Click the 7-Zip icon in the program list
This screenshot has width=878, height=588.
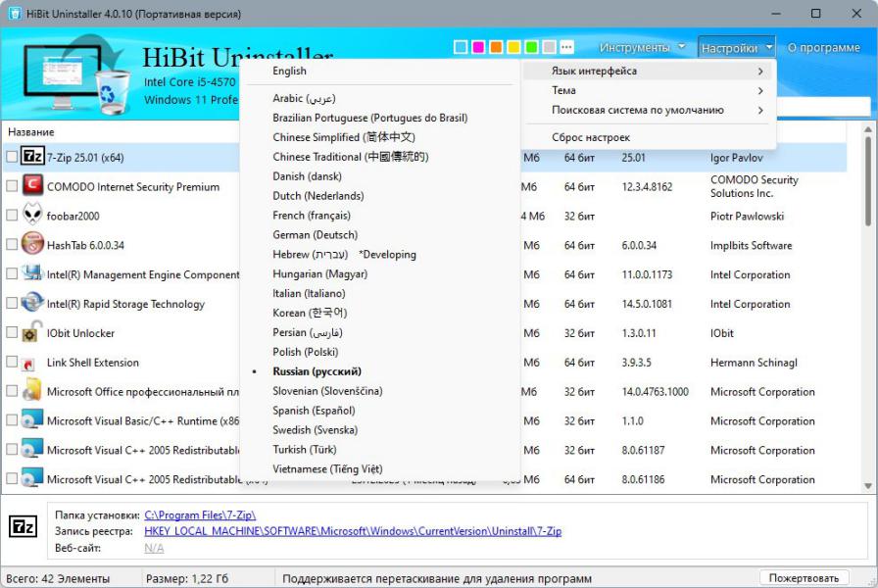tap(33, 157)
